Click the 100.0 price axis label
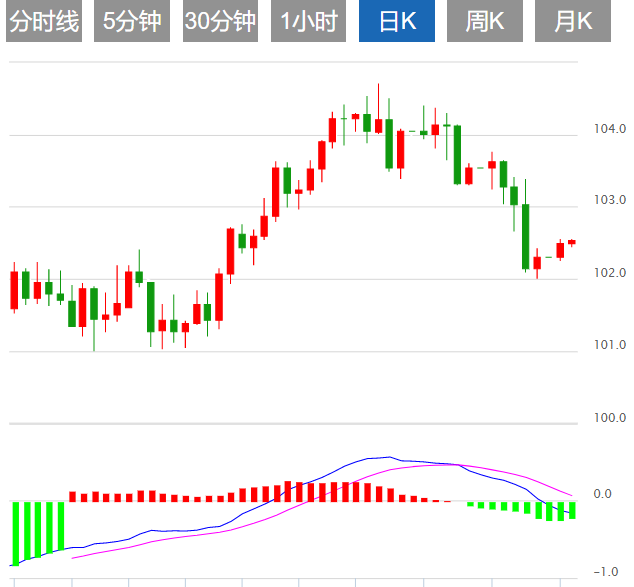 point(609,418)
